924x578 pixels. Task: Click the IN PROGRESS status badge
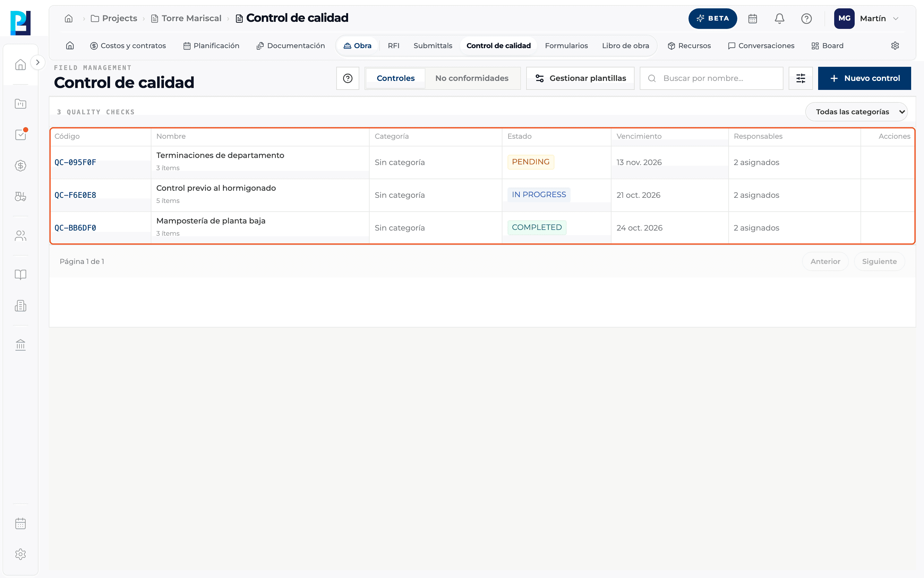pos(539,195)
